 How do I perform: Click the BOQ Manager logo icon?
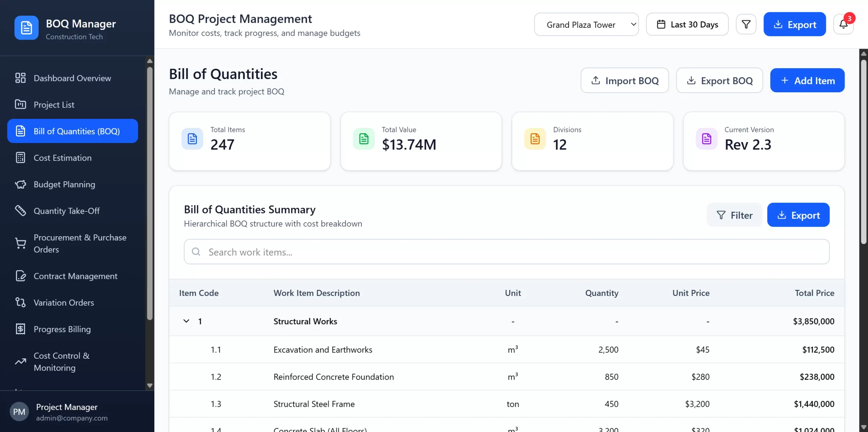click(26, 27)
